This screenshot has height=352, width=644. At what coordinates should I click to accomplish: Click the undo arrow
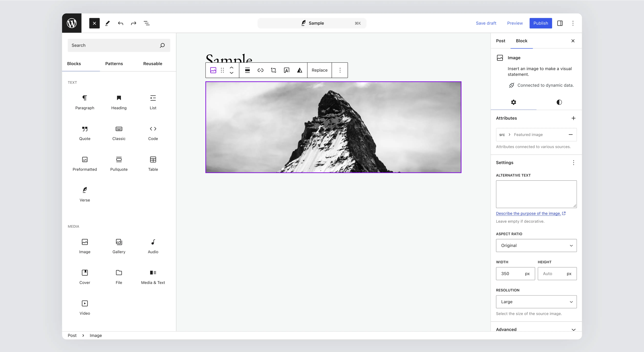pyautogui.click(x=120, y=23)
